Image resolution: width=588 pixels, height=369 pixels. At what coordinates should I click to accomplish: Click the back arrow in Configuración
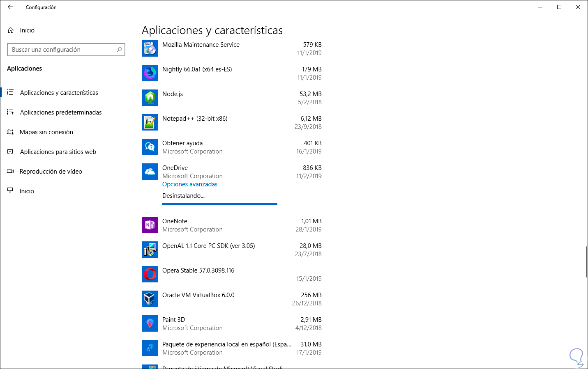(10, 7)
